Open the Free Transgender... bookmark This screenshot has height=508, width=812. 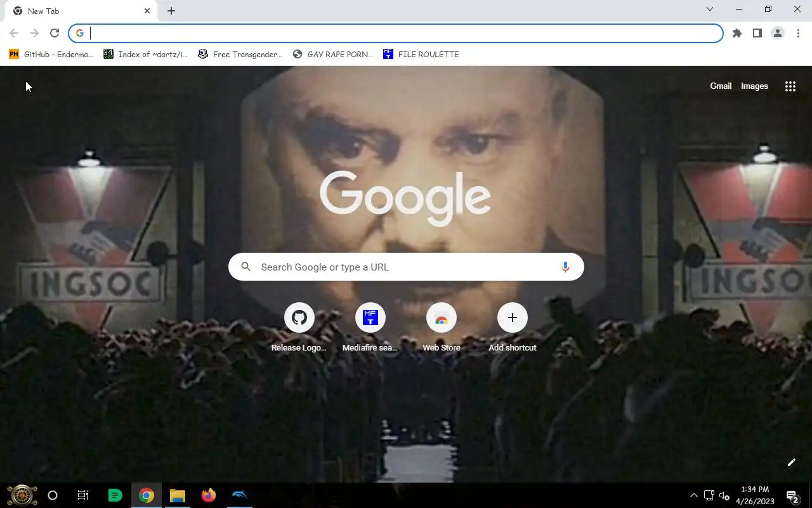(240, 55)
